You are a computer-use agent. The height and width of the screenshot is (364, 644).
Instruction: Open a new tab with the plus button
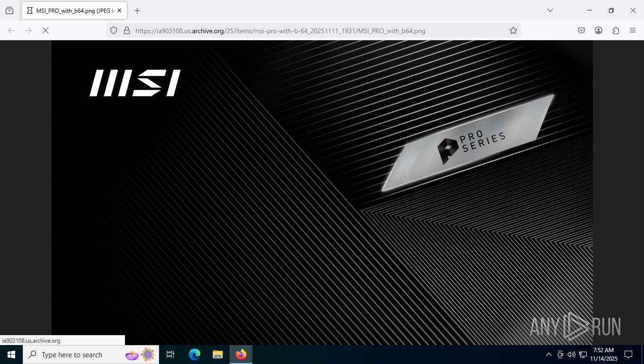pos(137,10)
